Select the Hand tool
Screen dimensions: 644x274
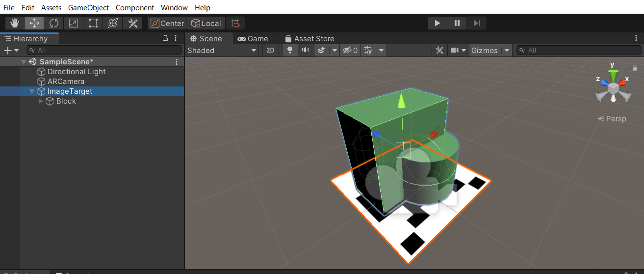tap(15, 23)
